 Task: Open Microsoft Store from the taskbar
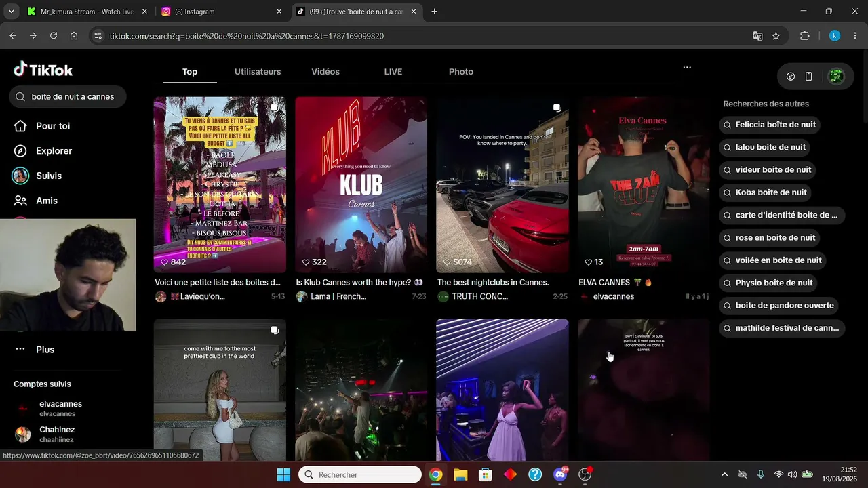(485, 474)
